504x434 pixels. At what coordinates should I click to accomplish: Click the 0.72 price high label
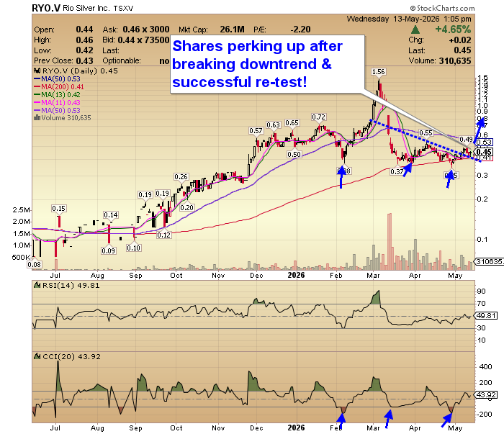[318, 117]
